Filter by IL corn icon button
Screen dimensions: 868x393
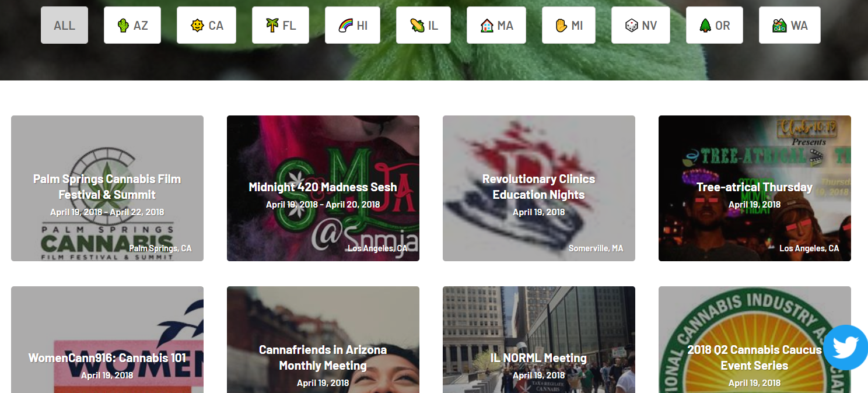(423, 25)
